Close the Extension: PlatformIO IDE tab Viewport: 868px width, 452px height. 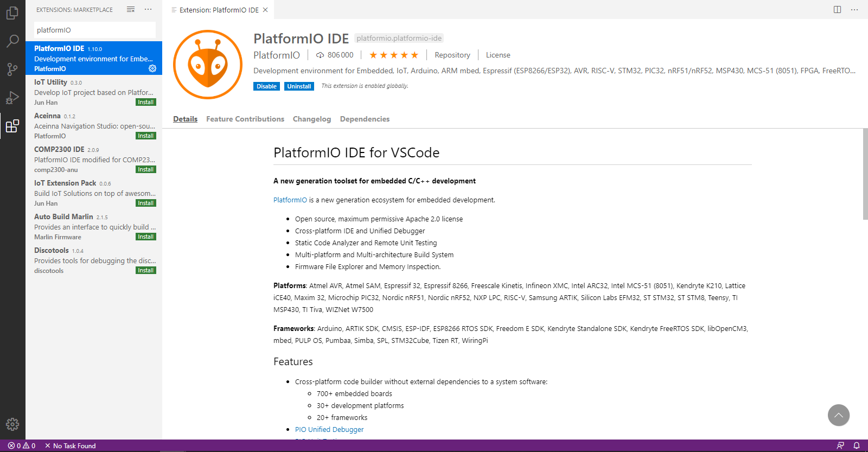tap(265, 10)
